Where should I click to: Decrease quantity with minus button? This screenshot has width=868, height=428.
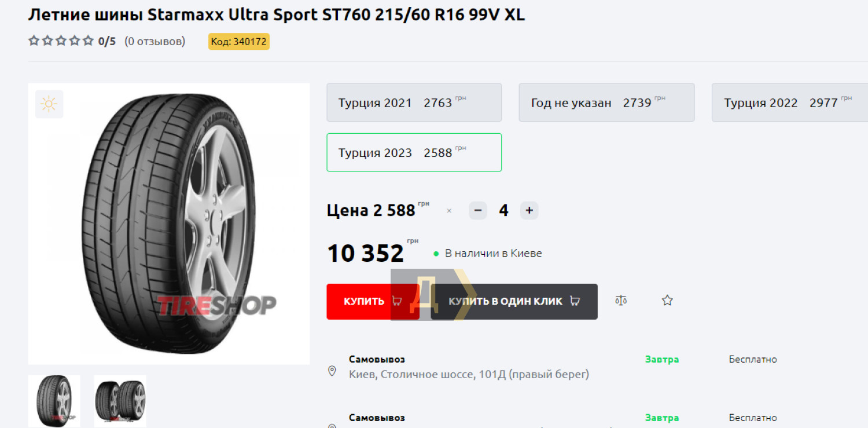click(x=477, y=210)
